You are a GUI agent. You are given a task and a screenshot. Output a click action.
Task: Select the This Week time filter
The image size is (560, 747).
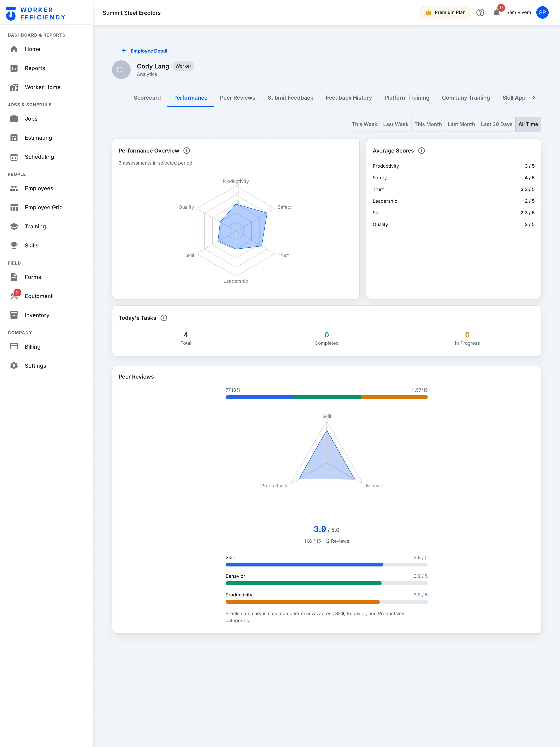click(365, 124)
